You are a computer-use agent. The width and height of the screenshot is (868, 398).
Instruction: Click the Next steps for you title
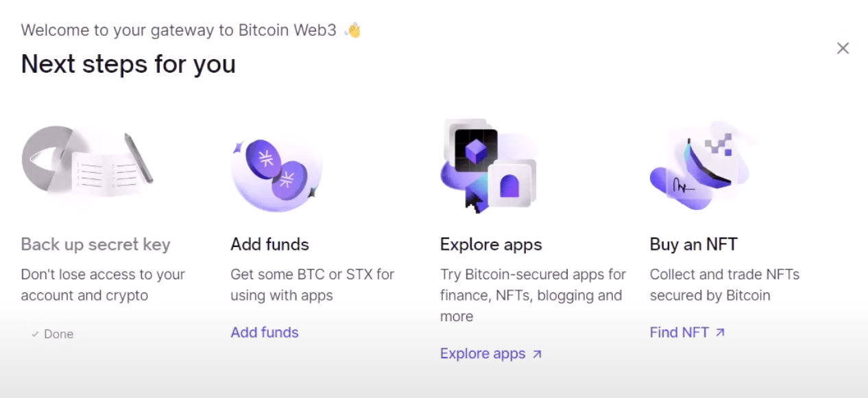click(128, 65)
